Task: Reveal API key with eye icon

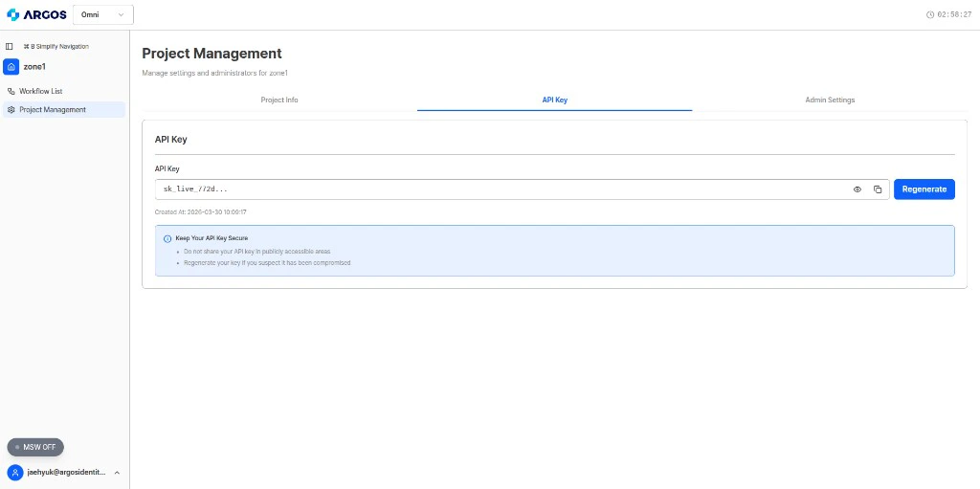Action: point(857,189)
